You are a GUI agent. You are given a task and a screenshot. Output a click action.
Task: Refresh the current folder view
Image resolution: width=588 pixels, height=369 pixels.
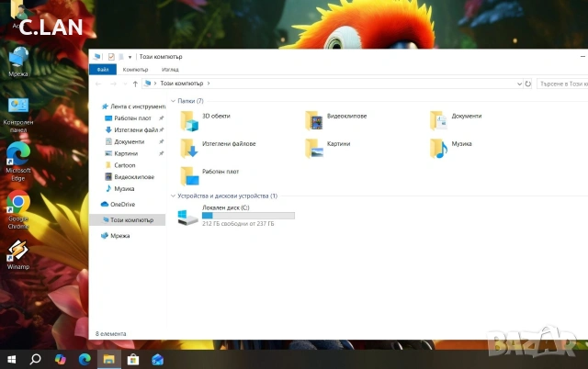528,84
